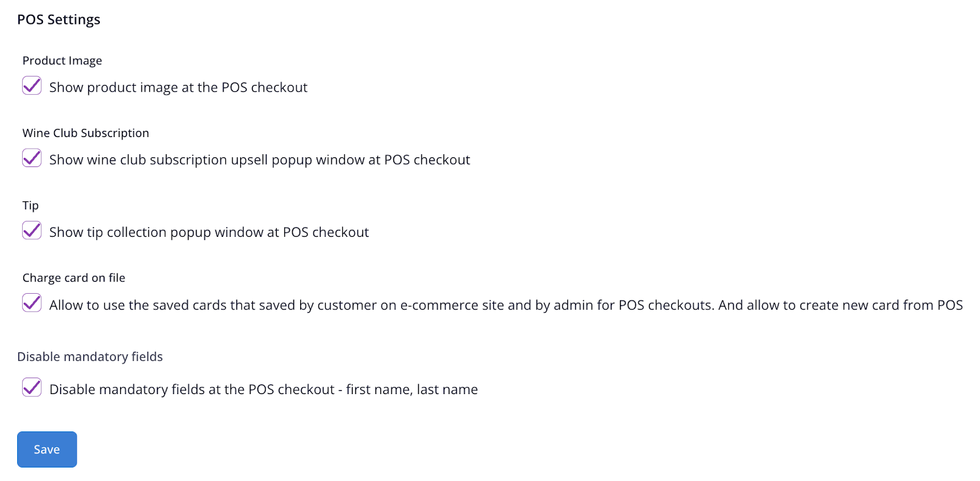Screen dimensions: 980x481
Task: Click the Disable mandatory fields section heading
Action: click(x=90, y=357)
